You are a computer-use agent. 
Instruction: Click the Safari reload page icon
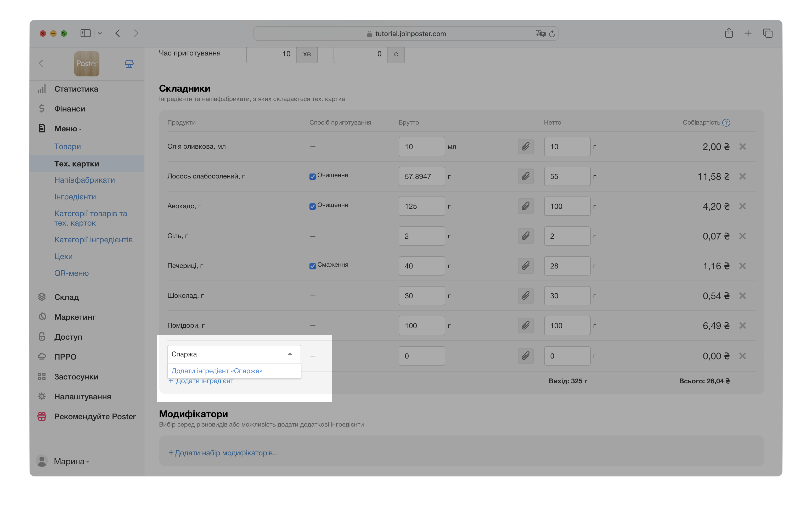(552, 34)
